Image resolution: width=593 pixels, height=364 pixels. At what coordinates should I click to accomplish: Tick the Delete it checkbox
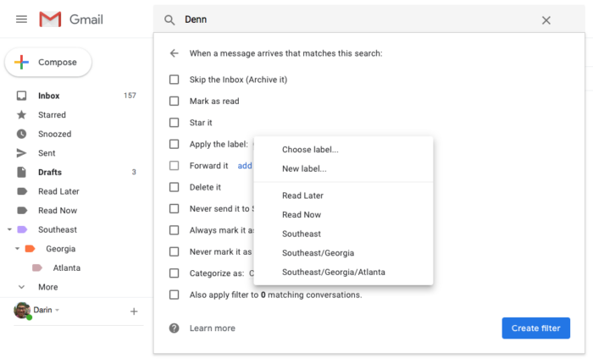[175, 187]
